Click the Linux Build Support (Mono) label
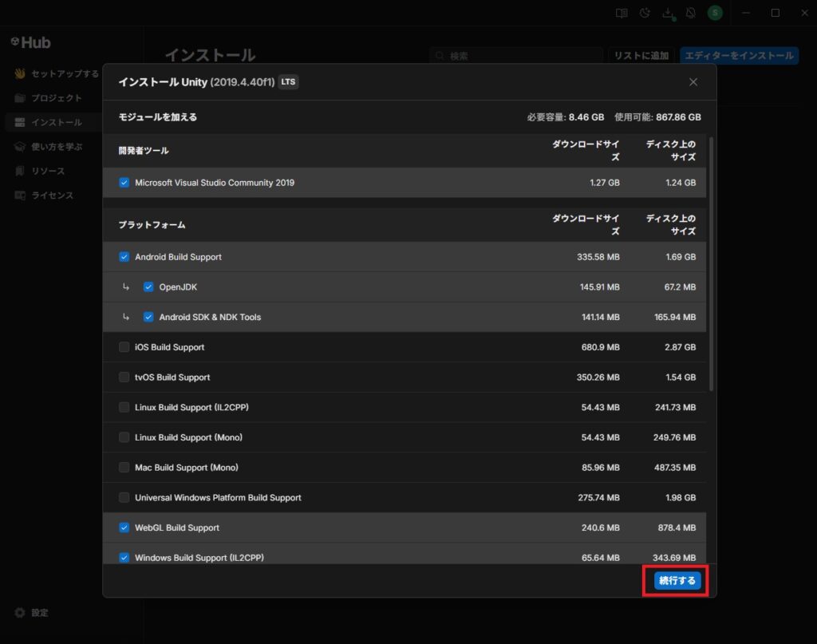 click(188, 437)
